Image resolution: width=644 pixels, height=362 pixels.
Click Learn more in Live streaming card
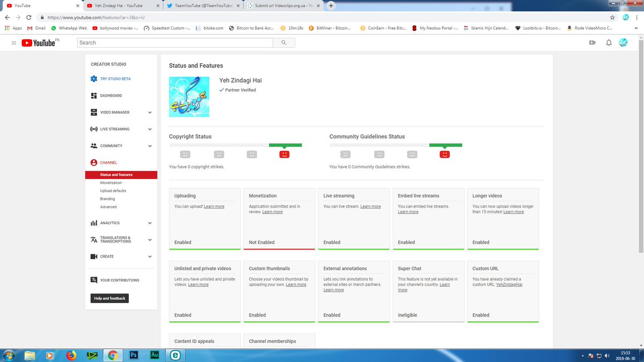[x=370, y=206]
